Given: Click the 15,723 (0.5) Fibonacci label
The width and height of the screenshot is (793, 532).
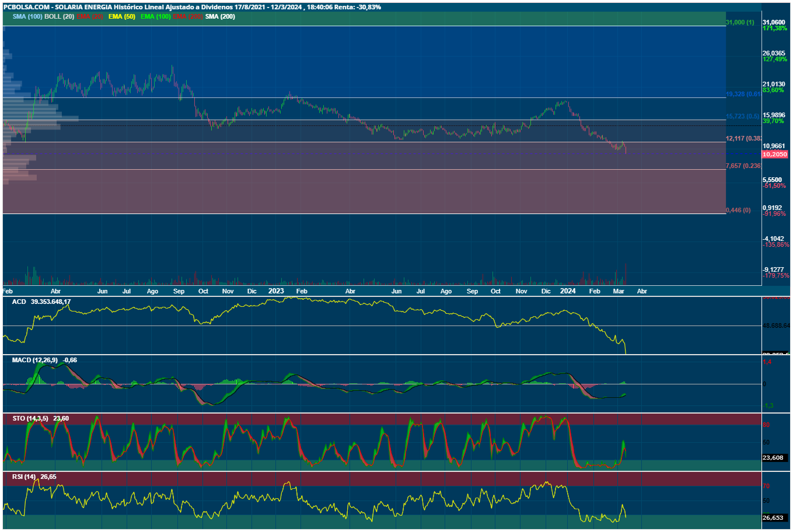Looking at the screenshot, I should pos(743,116).
